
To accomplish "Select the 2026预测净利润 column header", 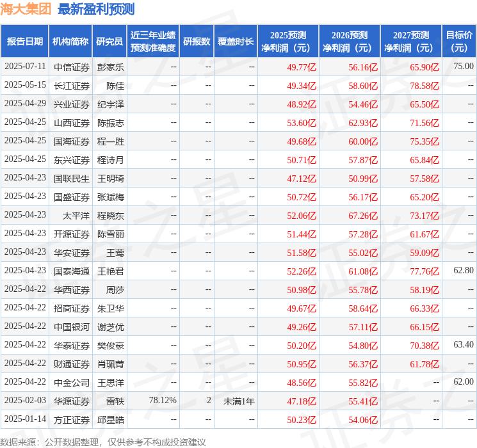I will (x=350, y=42).
